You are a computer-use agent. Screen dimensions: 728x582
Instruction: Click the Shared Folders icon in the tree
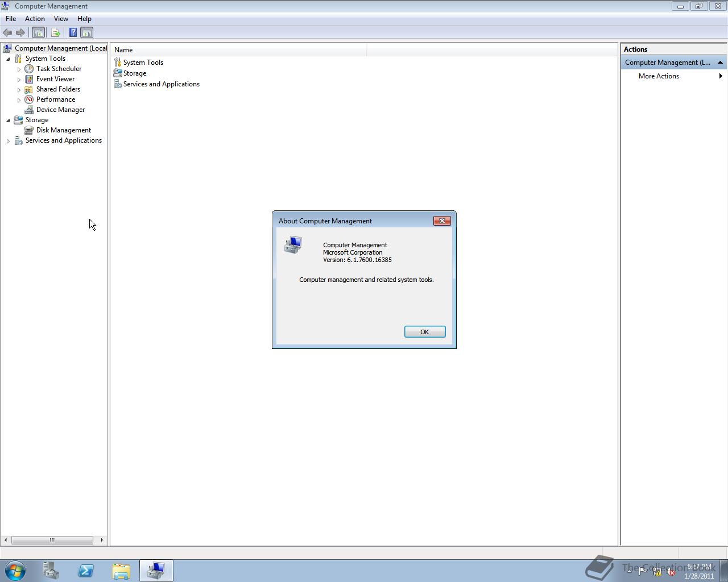[x=29, y=89]
